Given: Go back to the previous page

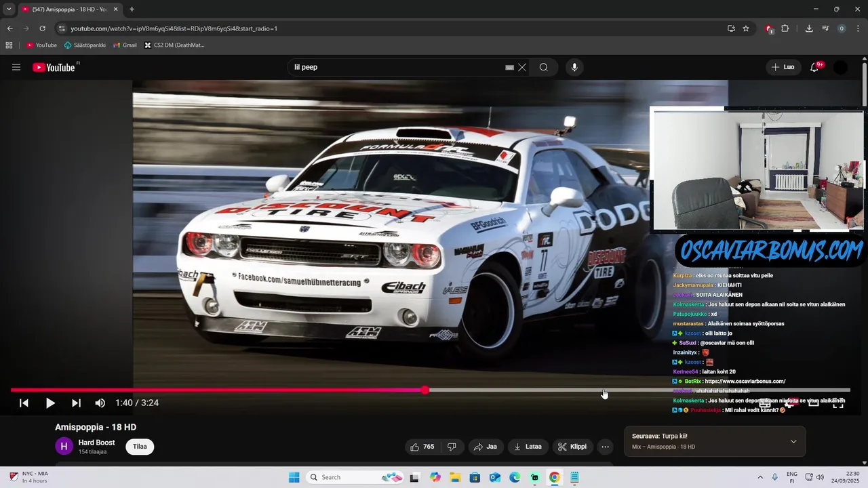Looking at the screenshot, I should pos(9,28).
